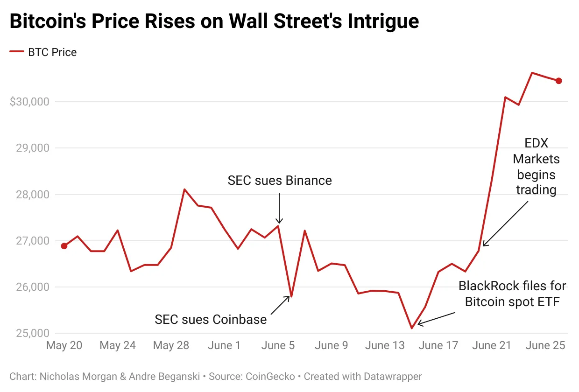This screenshot has width=579, height=392.
Task: Select the BTC Price legend label
Action: point(52,52)
